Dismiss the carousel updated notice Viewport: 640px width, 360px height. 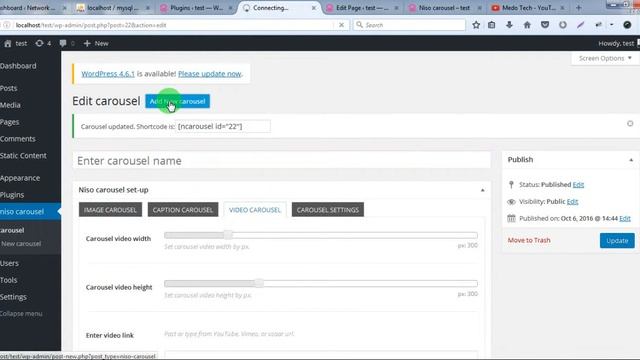630,123
